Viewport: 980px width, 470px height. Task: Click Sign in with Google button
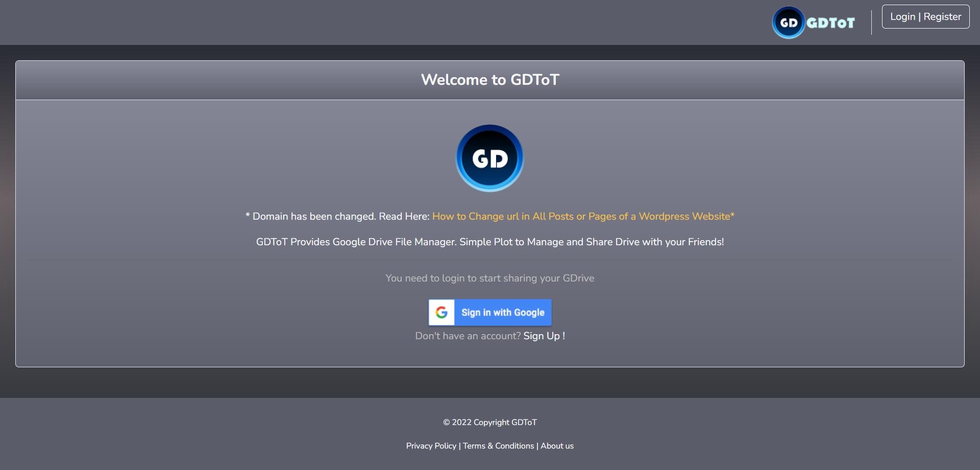(490, 312)
